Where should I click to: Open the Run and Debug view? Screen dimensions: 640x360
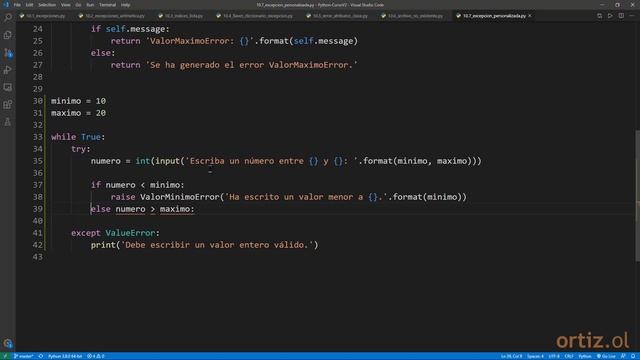click(x=8, y=70)
